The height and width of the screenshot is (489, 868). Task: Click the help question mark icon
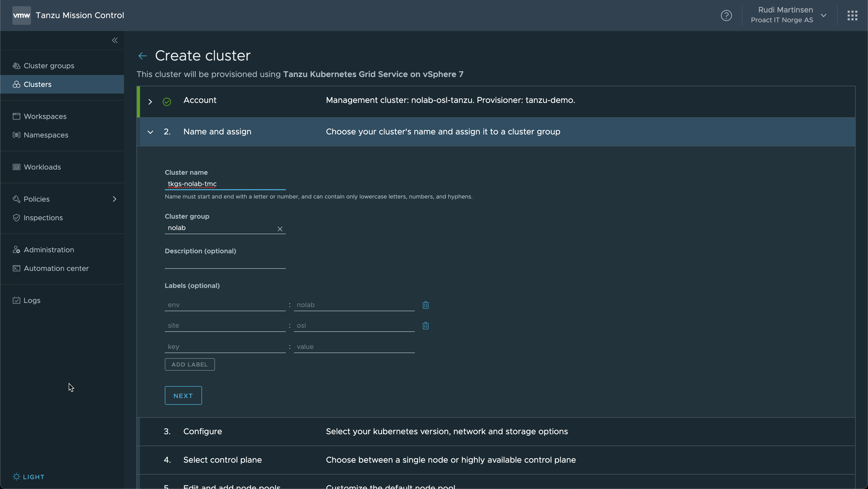(x=726, y=16)
